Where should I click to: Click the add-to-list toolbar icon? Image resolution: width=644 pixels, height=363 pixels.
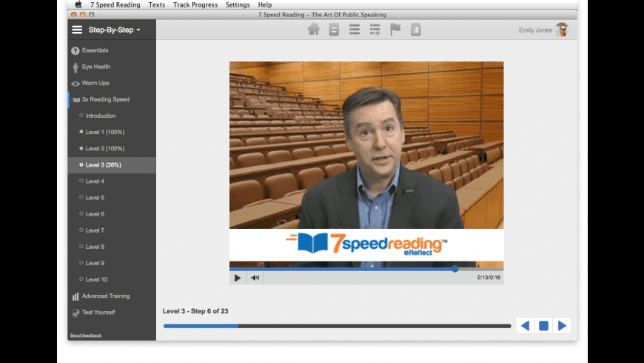click(x=375, y=30)
